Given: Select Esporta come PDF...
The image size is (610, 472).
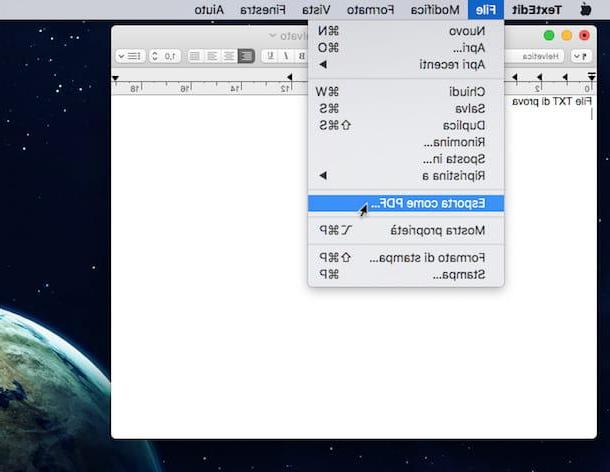Looking at the screenshot, I should click(x=406, y=203).
